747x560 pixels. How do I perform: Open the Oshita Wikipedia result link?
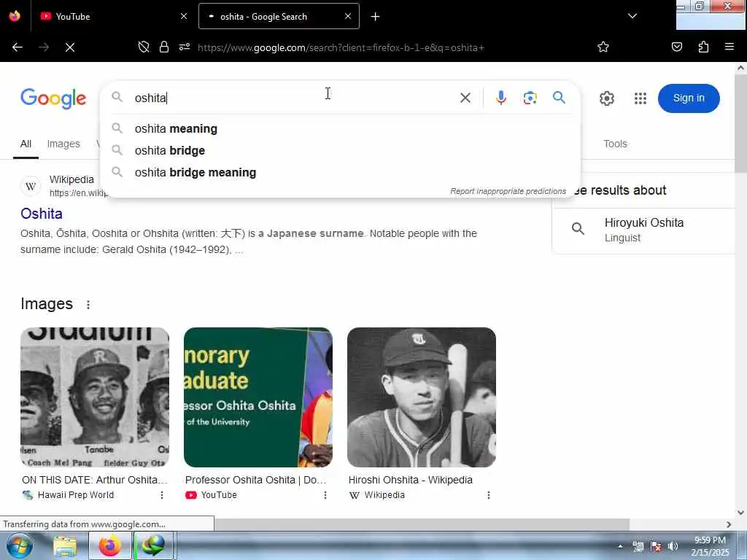(42, 214)
